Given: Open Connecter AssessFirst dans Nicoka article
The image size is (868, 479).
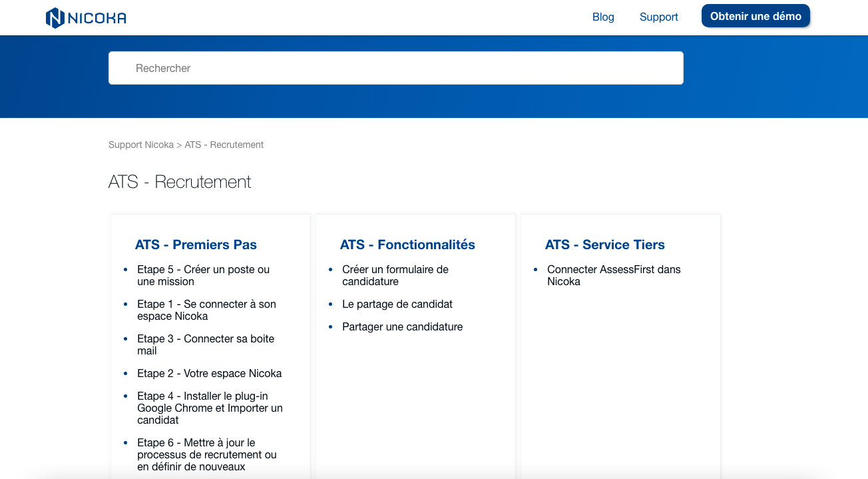Looking at the screenshot, I should [x=614, y=276].
